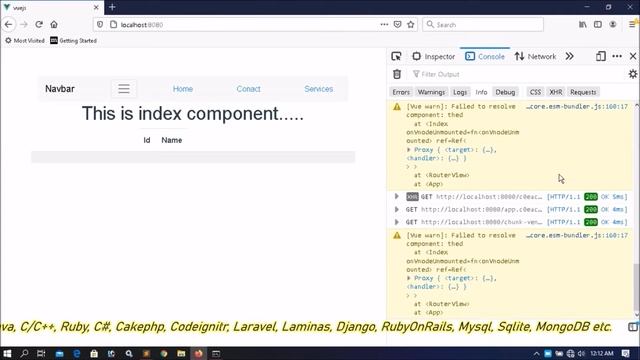
Task: Open tracking protection shield in address bar
Action: [100, 25]
